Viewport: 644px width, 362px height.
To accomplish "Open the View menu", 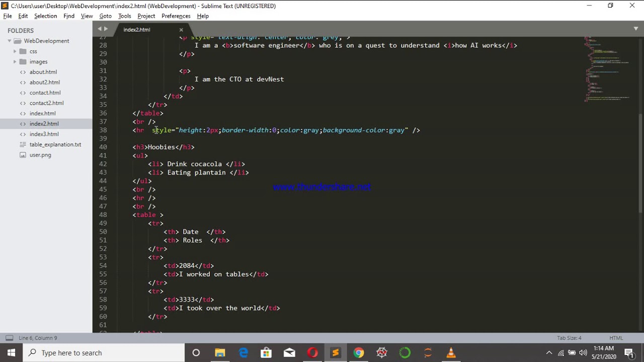I will (x=87, y=16).
